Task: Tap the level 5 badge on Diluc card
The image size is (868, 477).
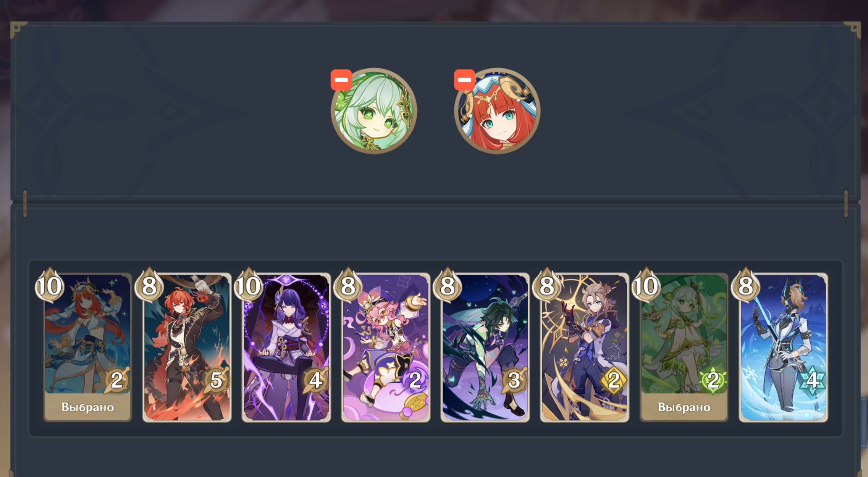Action: pyautogui.click(x=216, y=380)
